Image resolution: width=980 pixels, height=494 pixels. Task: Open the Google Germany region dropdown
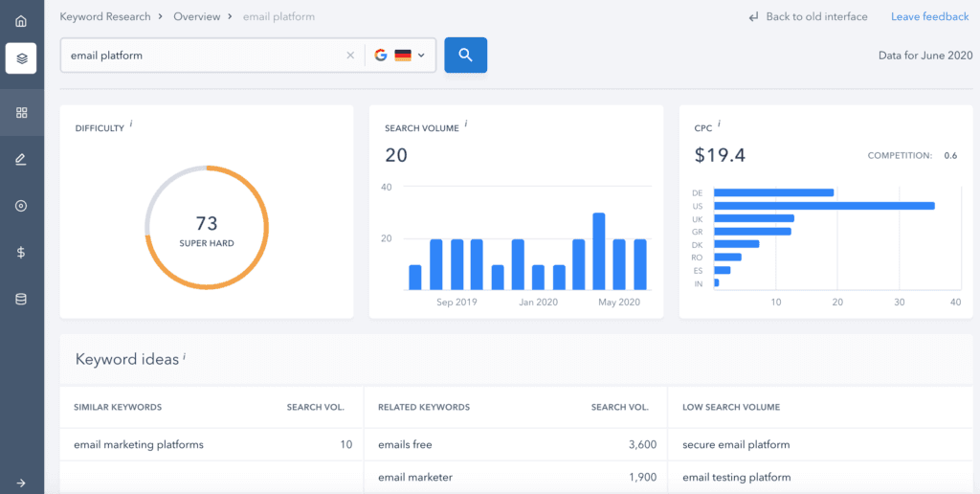[x=400, y=55]
